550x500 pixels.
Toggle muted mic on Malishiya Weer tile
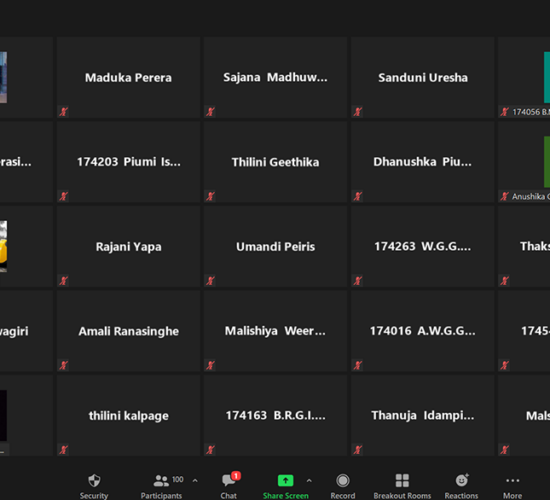point(210,365)
